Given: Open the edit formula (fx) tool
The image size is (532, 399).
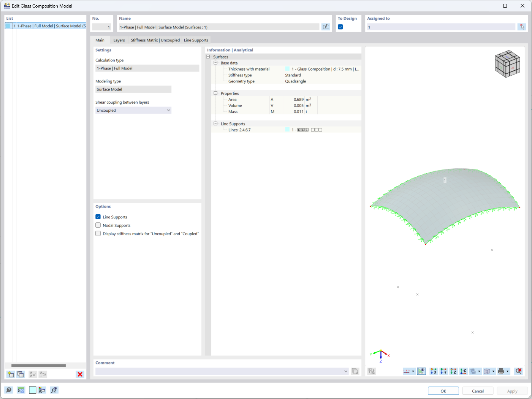Looking at the screenshot, I should 54,390.
